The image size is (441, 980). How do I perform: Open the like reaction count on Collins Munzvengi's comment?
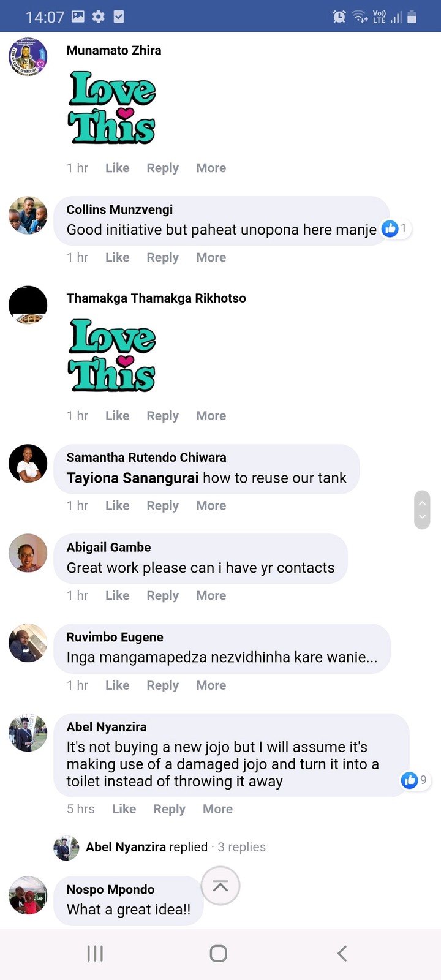tap(396, 229)
